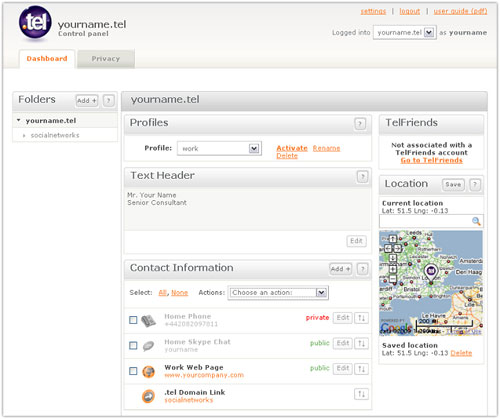Click the private label on Home Phone

pos(317,318)
